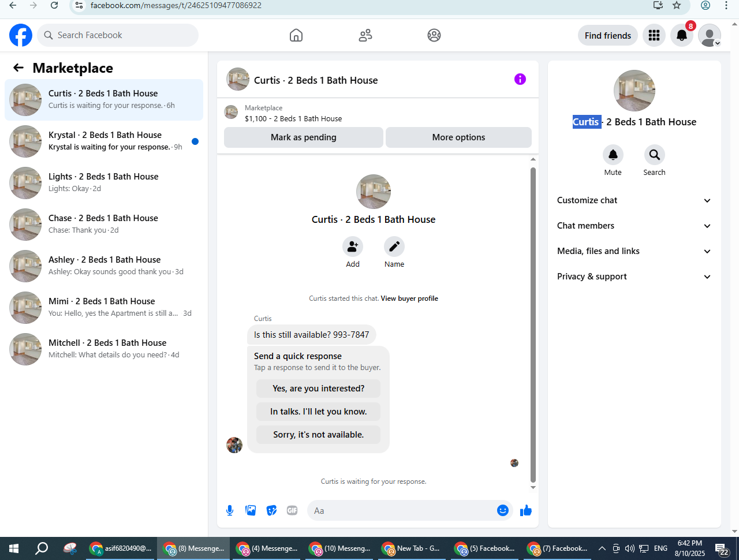Open the Chase conversation in the list
The height and width of the screenshot is (560, 739).
(104, 225)
